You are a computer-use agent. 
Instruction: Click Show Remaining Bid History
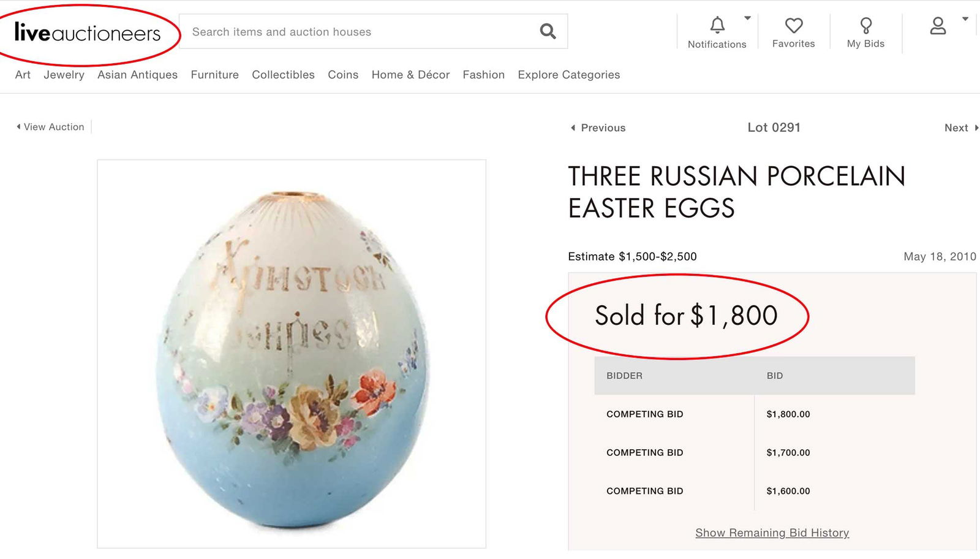click(771, 533)
